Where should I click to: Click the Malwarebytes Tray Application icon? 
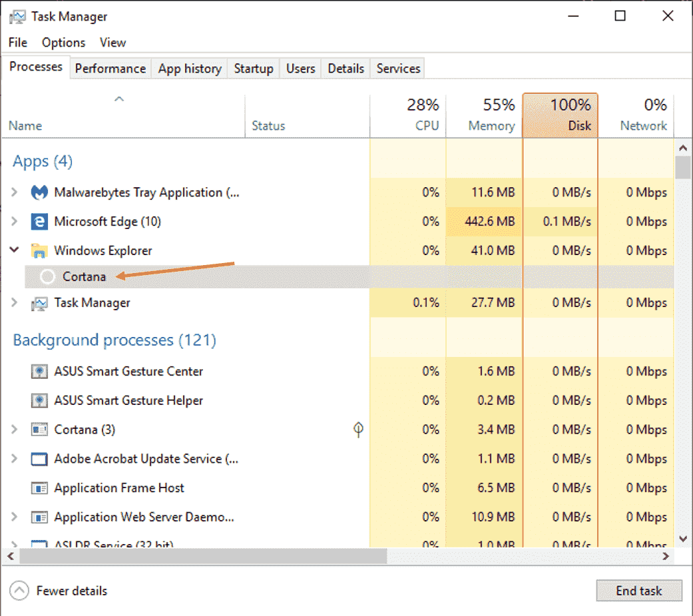coord(39,192)
